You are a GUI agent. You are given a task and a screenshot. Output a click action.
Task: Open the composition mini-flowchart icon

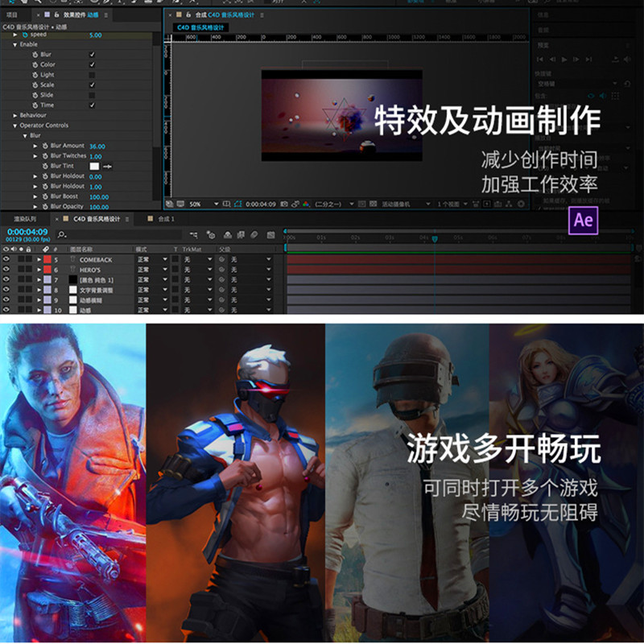click(x=193, y=234)
